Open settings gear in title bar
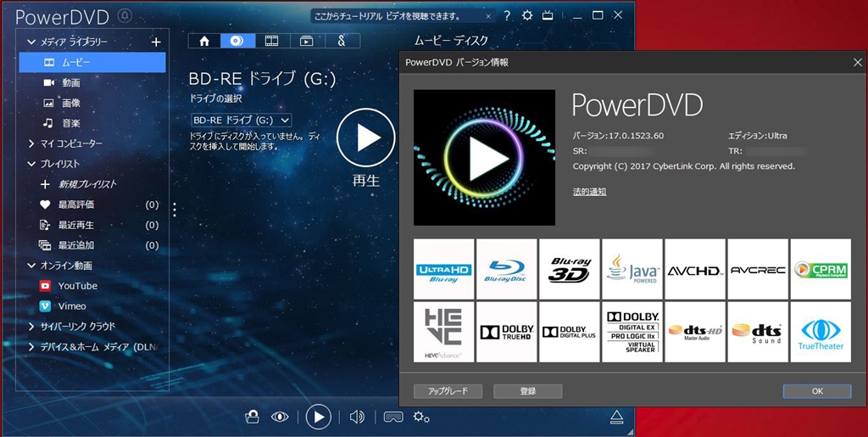 527,15
